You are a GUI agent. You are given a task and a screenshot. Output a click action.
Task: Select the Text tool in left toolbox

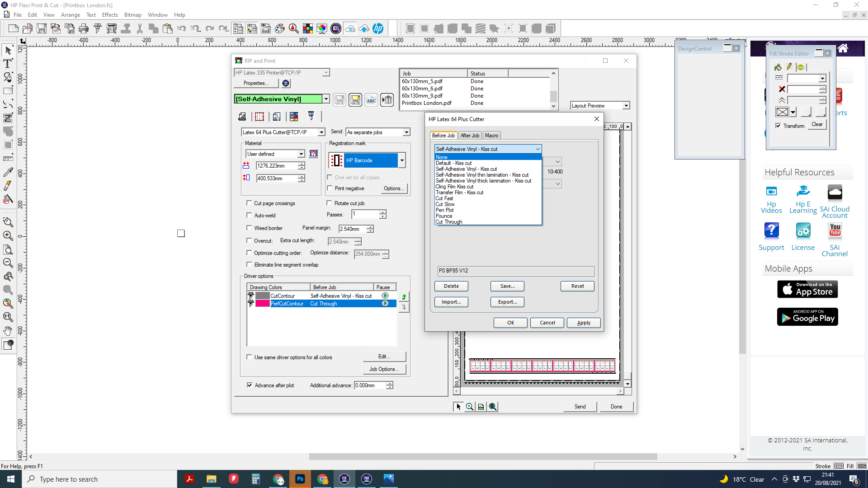pyautogui.click(x=8, y=64)
